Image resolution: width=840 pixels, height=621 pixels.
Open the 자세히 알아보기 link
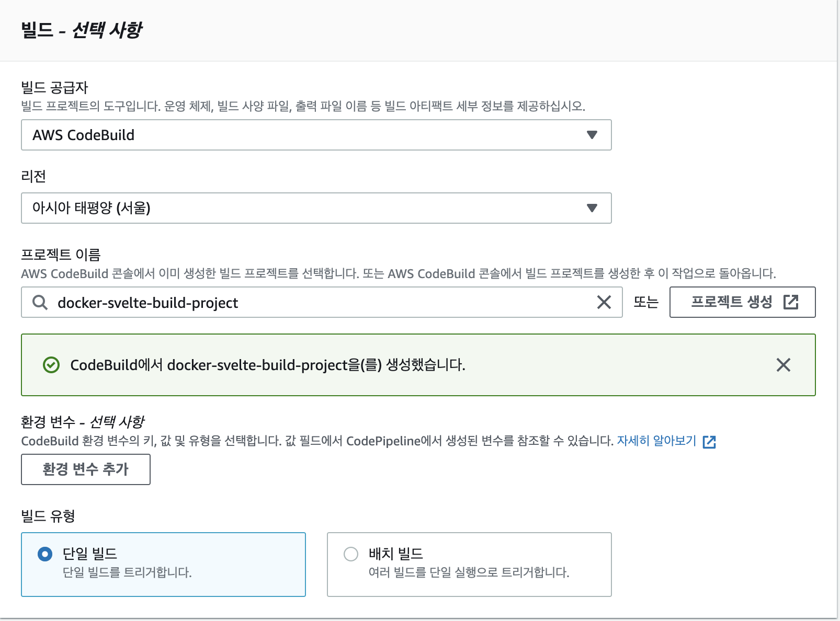656,441
